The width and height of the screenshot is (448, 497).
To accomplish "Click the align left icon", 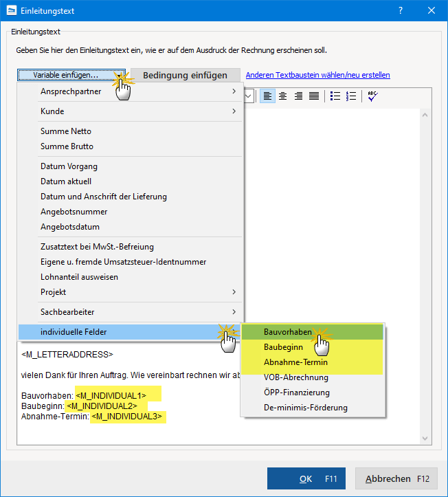I will [267, 96].
